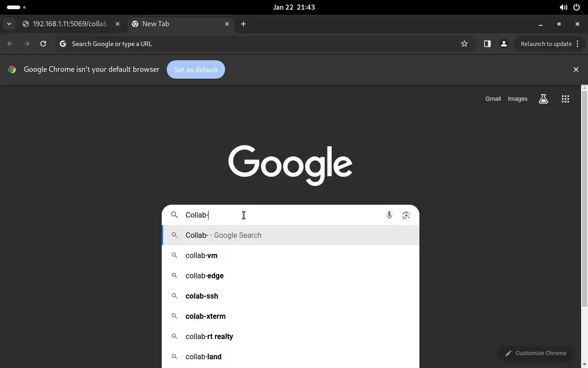Open the system volume indicator
This screenshot has width=588, height=368.
[x=563, y=7]
